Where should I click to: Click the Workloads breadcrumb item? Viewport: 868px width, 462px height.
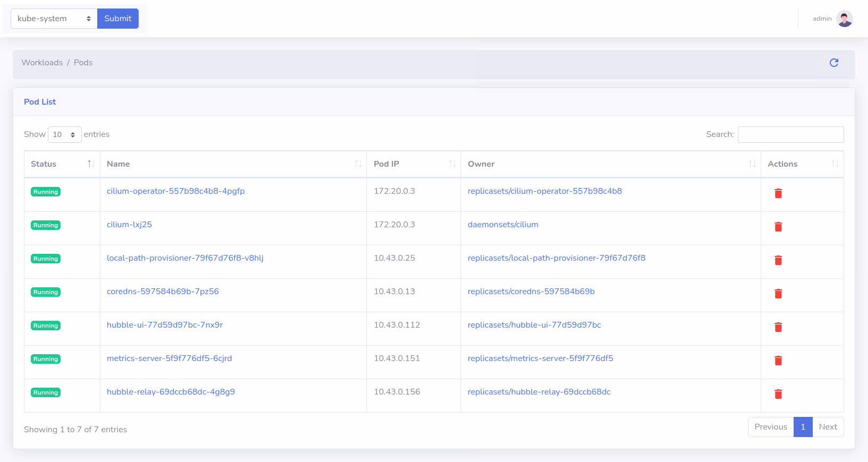42,63
